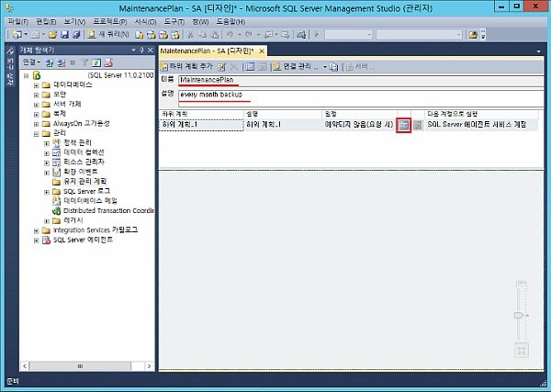Open the 도움말(H) menu
The width and height of the screenshot is (551, 392).
coord(231,22)
